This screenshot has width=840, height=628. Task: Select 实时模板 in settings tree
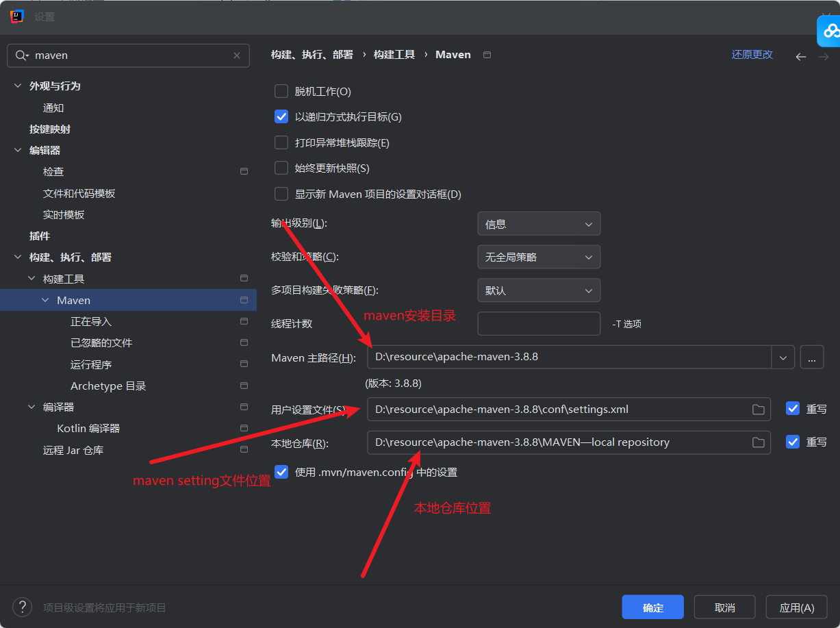pos(64,214)
